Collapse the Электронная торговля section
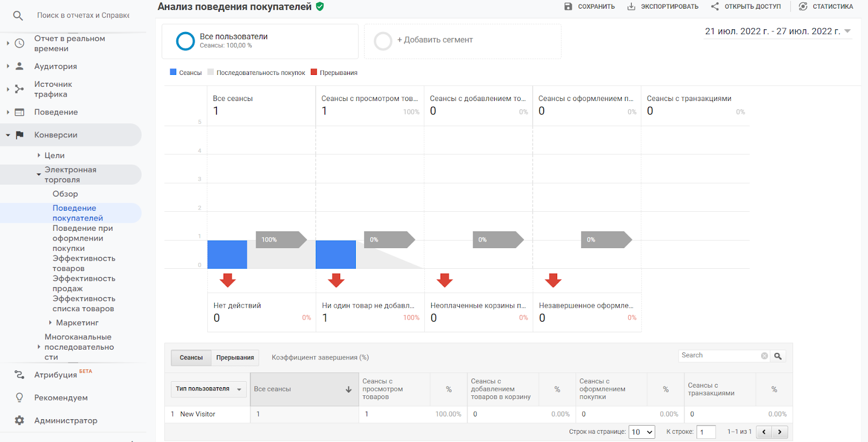868x442 pixels. (39, 175)
